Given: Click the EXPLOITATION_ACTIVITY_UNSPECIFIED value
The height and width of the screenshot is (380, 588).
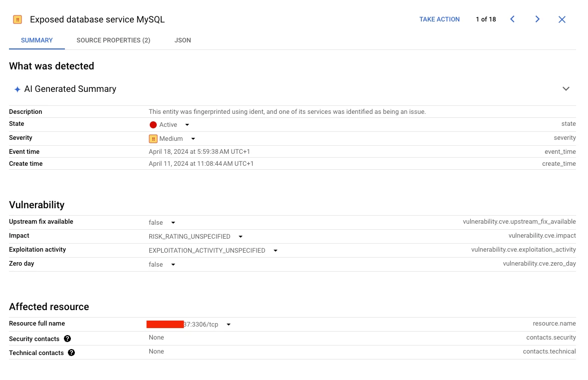Looking at the screenshot, I should point(207,251).
